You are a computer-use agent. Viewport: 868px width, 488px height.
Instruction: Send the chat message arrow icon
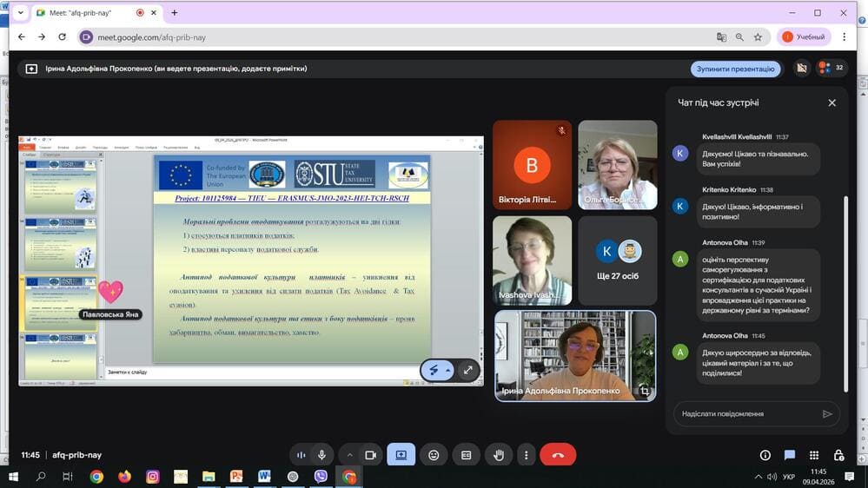(827, 414)
